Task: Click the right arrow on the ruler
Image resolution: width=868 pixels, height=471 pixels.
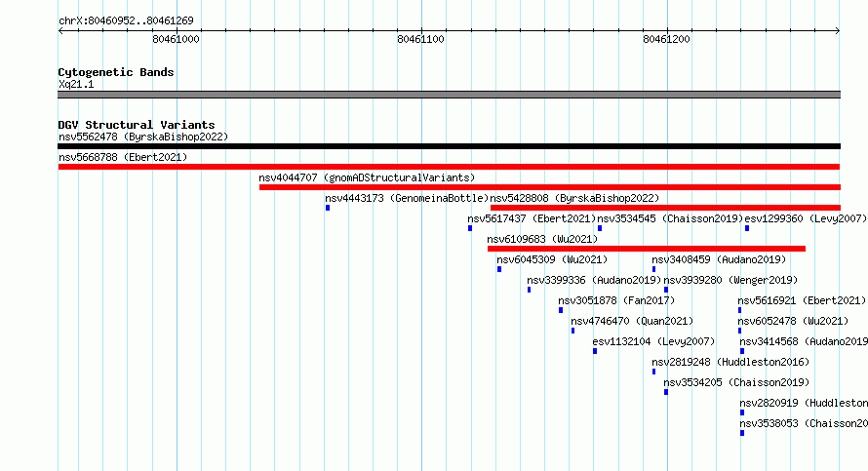Action: click(837, 31)
